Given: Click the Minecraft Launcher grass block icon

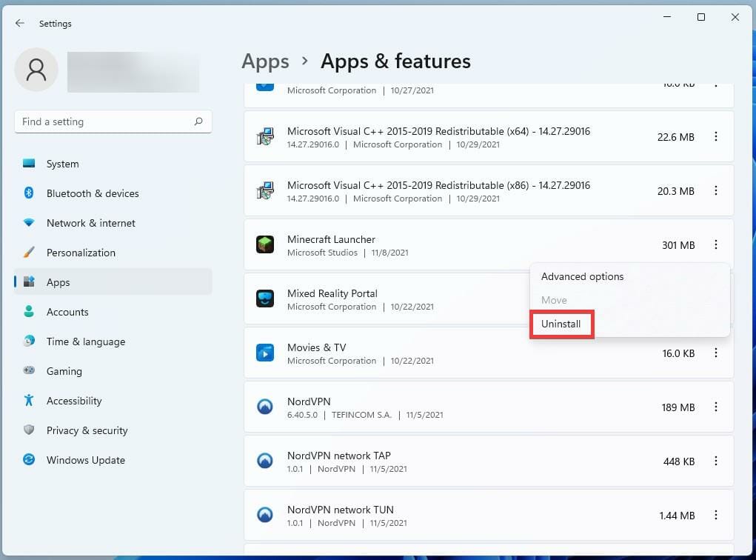Looking at the screenshot, I should (x=265, y=244).
